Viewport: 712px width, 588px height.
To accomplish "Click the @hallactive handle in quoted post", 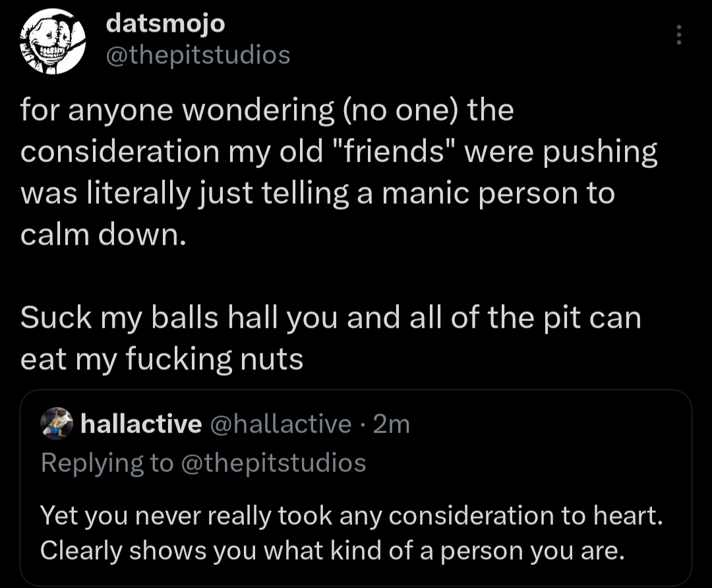I will pyautogui.click(x=280, y=425).
